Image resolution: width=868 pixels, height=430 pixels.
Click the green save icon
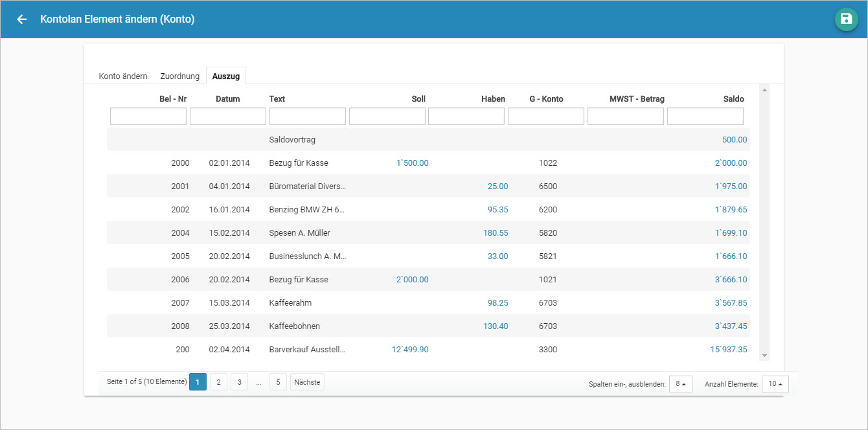point(846,19)
